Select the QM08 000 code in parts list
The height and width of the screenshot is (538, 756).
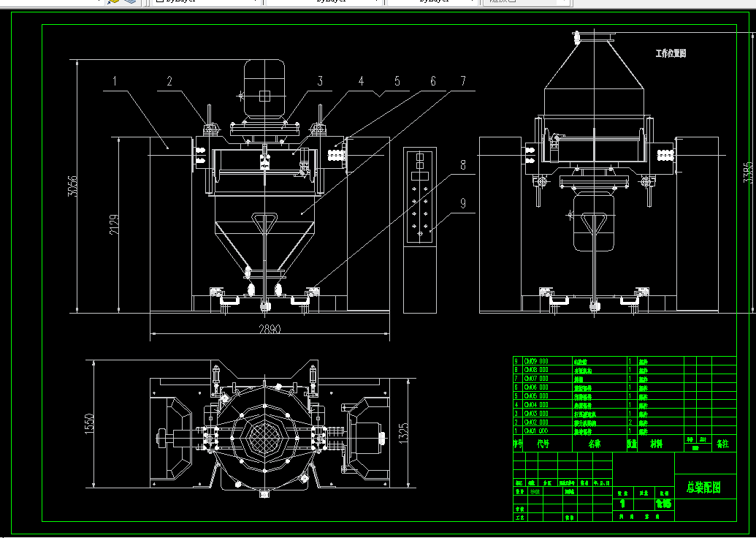click(x=536, y=370)
